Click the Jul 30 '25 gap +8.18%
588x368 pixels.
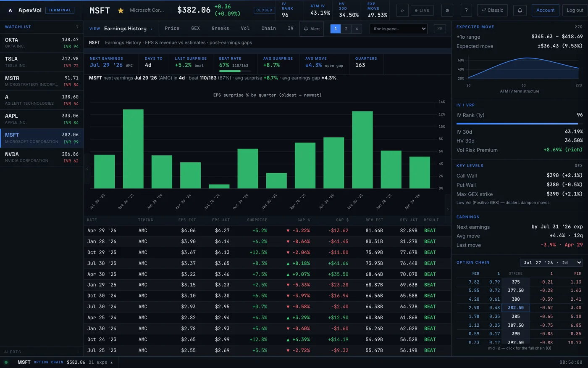click(x=298, y=263)
